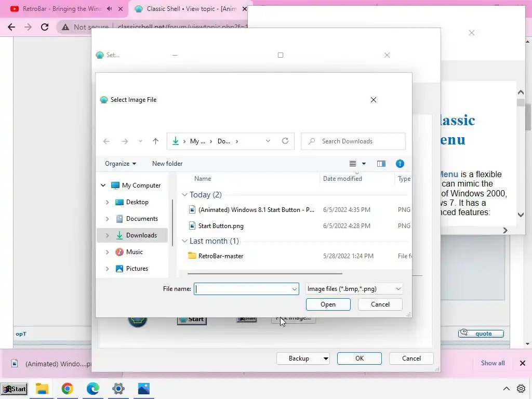Select Pictures in navigation pane
The image size is (532, 399).
coord(131,269)
